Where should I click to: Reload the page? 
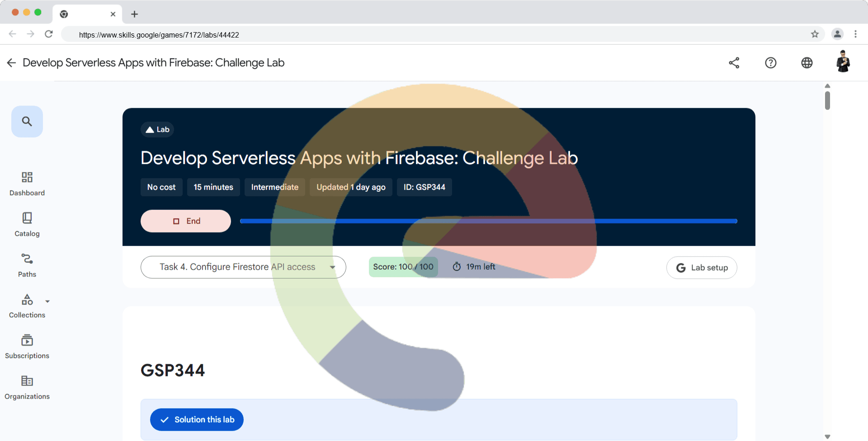(49, 34)
